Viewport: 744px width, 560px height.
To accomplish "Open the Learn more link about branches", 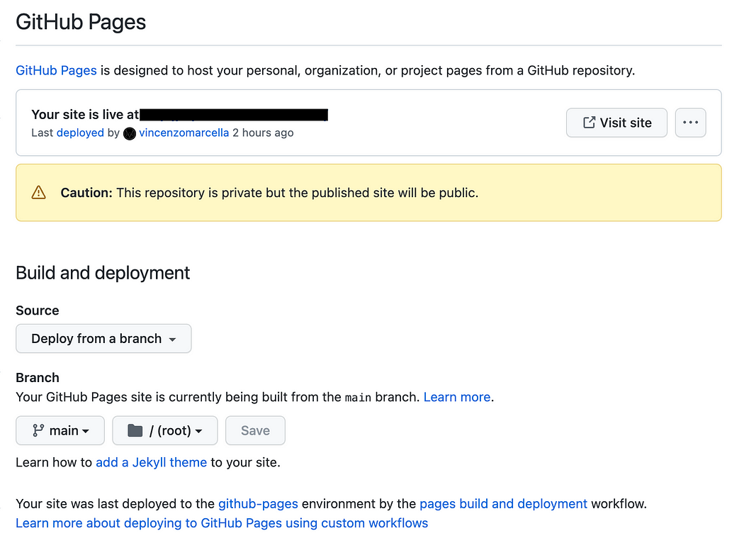I will [457, 397].
